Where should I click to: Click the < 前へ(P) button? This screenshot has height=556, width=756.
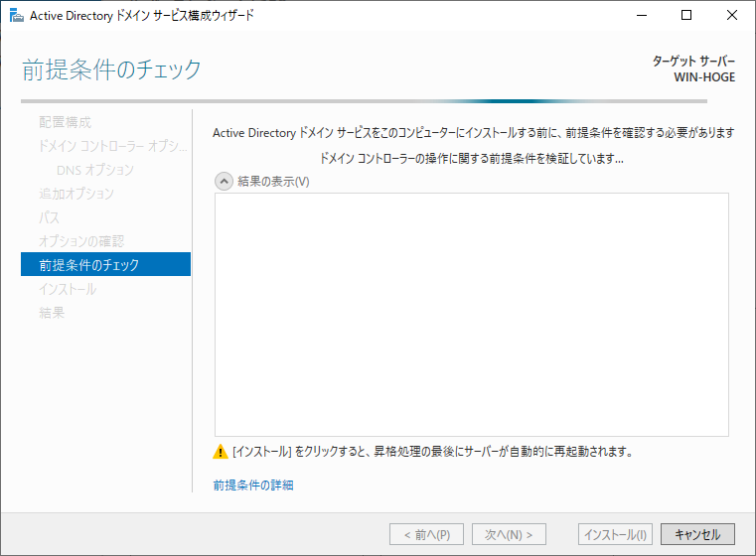[427, 534]
